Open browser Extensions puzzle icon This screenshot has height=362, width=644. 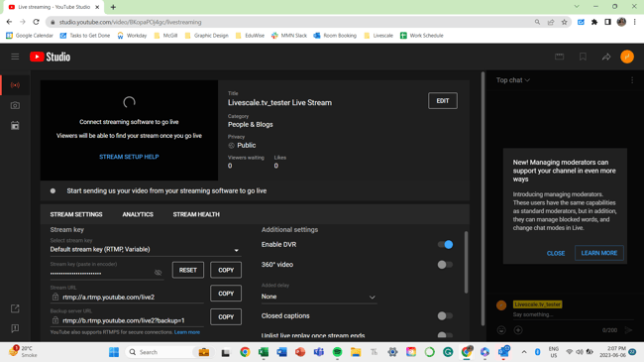click(594, 22)
